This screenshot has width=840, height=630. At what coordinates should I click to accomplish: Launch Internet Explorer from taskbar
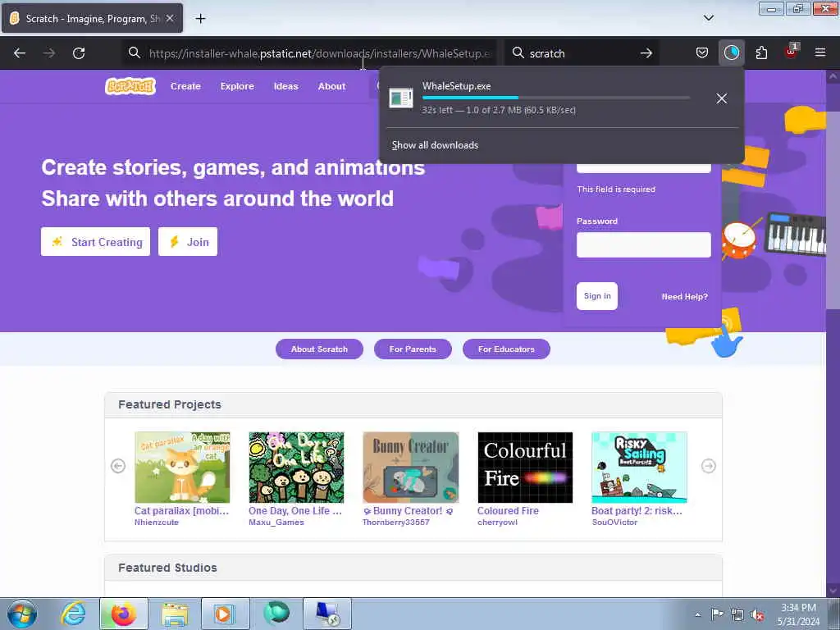tap(72, 614)
